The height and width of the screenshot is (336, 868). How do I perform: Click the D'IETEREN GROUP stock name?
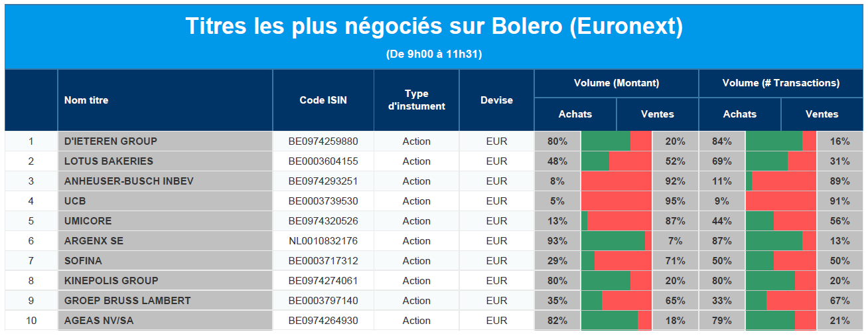[x=111, y=141]
